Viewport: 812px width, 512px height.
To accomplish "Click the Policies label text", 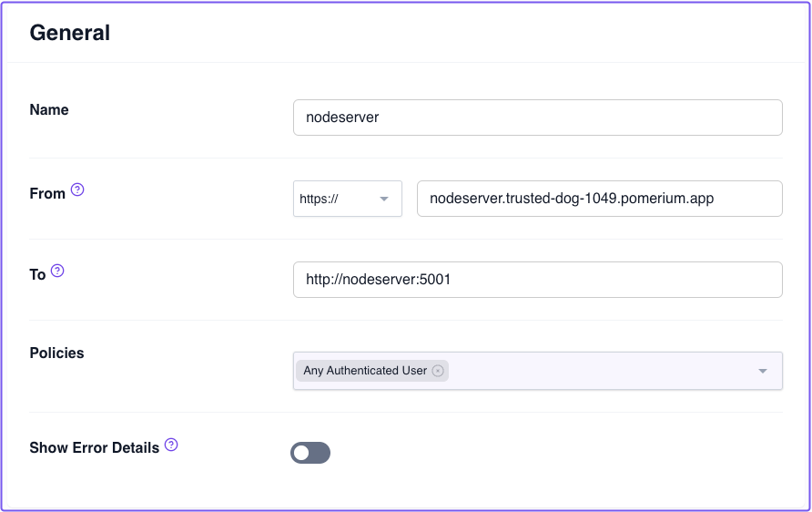I will [x=56, y=353].
